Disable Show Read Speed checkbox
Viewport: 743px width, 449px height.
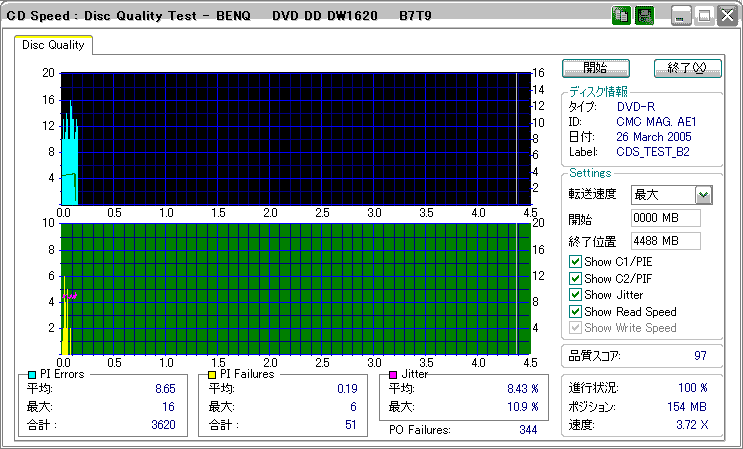[x=575, y=312]
